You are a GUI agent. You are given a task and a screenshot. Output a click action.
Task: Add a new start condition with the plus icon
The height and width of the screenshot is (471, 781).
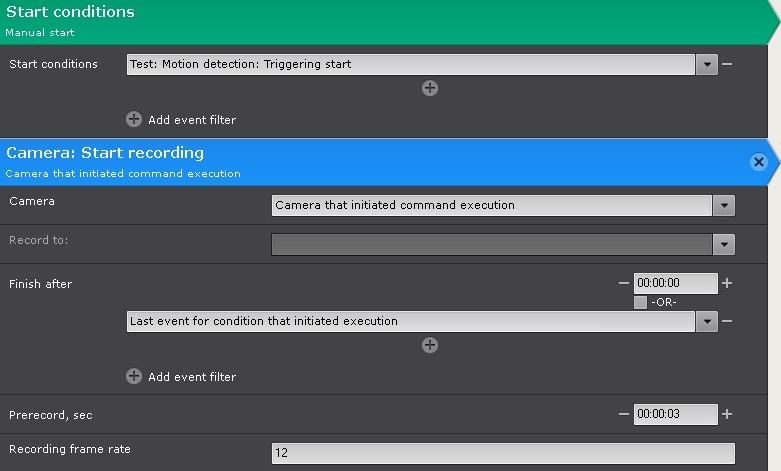(430, 88)
